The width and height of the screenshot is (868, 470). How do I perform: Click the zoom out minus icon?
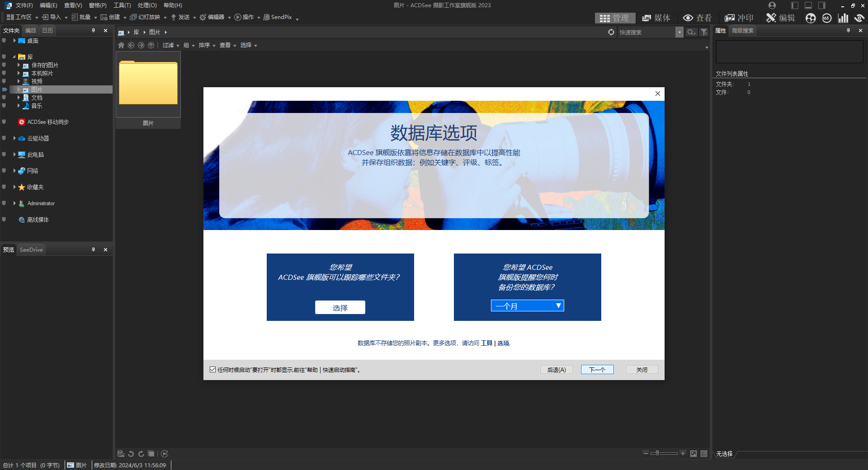[646, 453]
